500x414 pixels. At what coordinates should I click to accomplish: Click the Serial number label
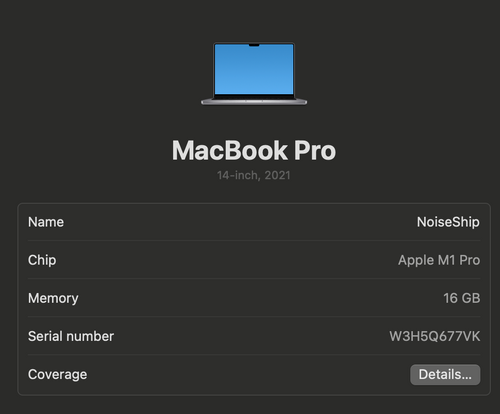pos(71,336)
